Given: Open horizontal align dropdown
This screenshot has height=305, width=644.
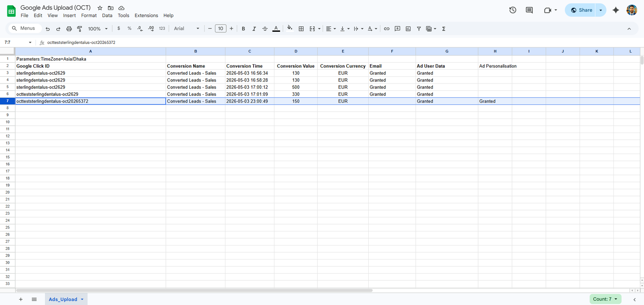Looking at the screenshot, I should click(331, 29).
